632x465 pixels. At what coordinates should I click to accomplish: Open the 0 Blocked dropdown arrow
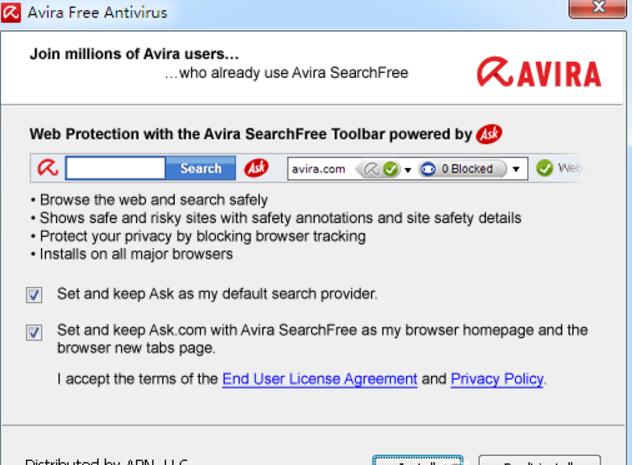(x=516, y=169)
